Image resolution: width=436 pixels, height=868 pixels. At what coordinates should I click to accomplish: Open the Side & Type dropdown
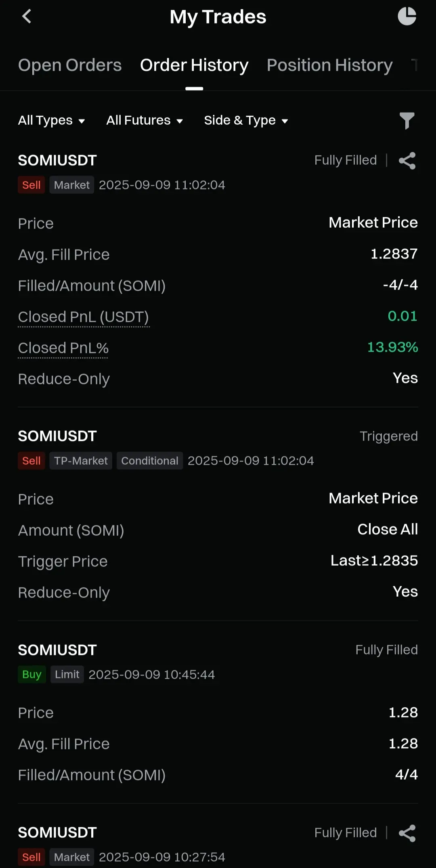click(246, 120)
